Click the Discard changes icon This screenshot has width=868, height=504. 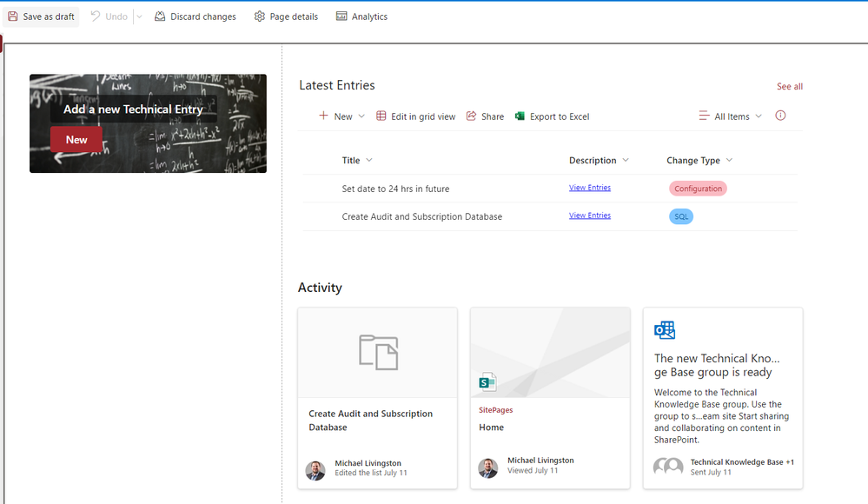160,17
